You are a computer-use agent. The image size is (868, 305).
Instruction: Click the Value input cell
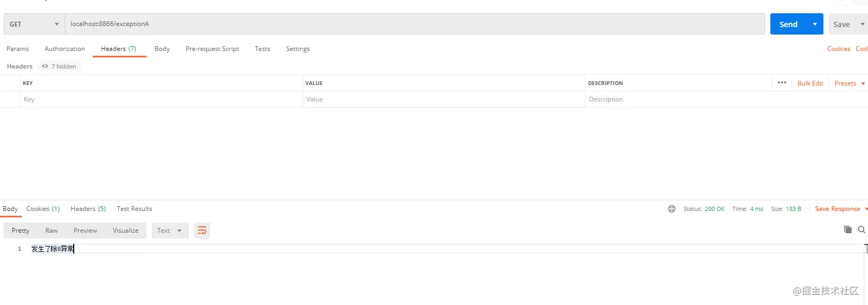pos(444,99)
